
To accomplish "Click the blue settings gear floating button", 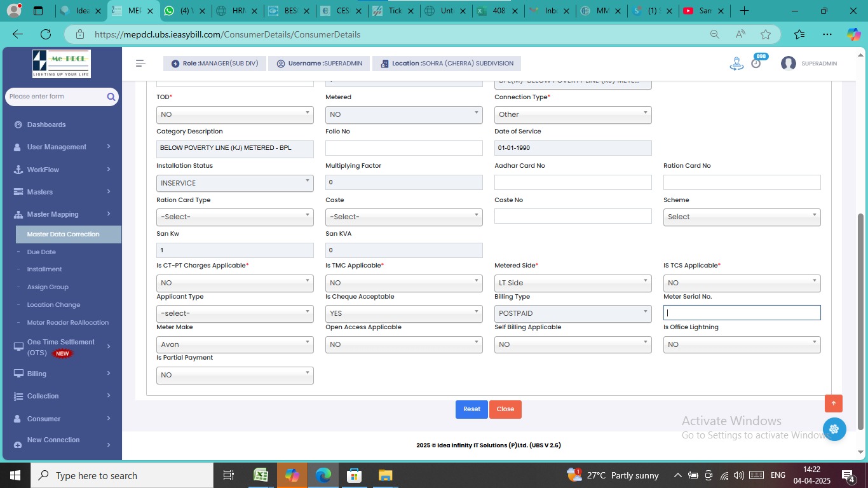I will click(834, 429).
